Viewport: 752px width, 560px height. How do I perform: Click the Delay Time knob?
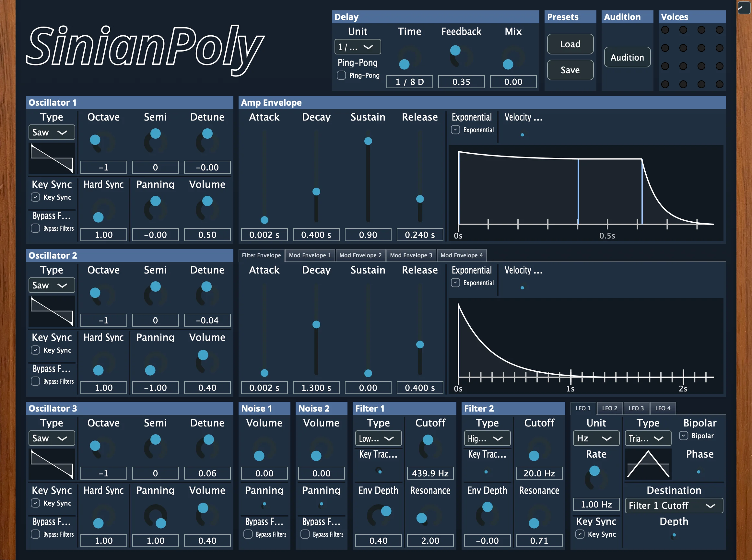coord(410,58)
